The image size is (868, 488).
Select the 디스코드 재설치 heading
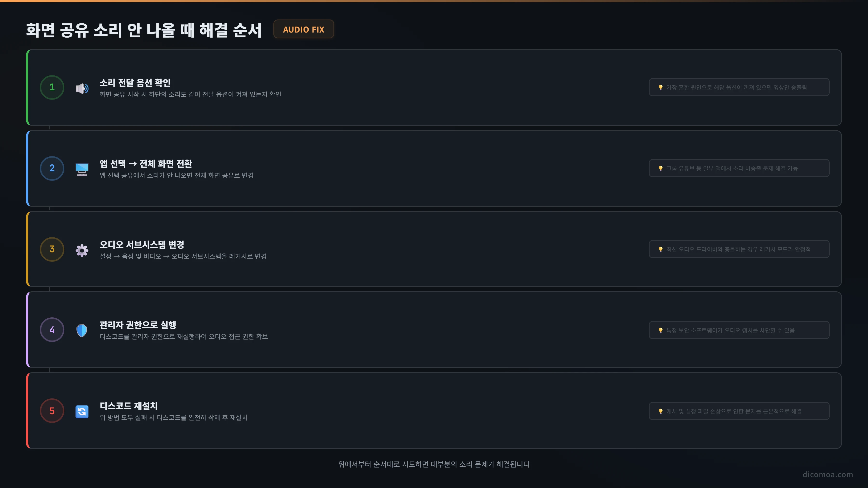128,406
